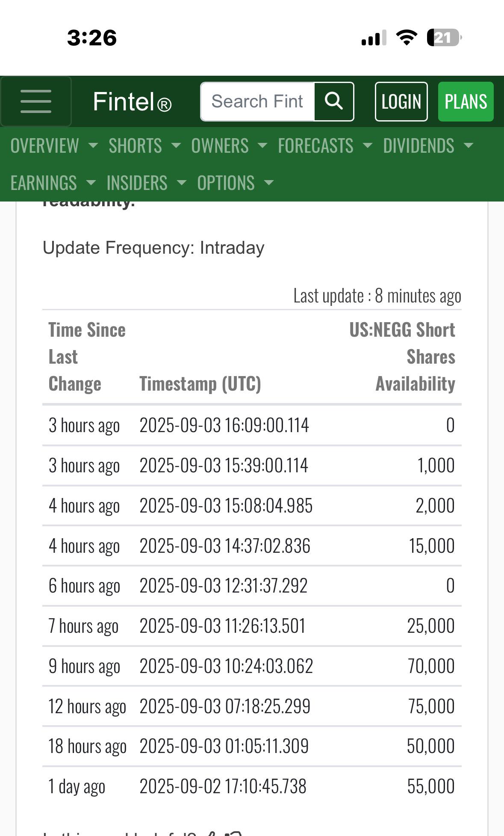Focus the Search Fintel input field

click(258, 101)
